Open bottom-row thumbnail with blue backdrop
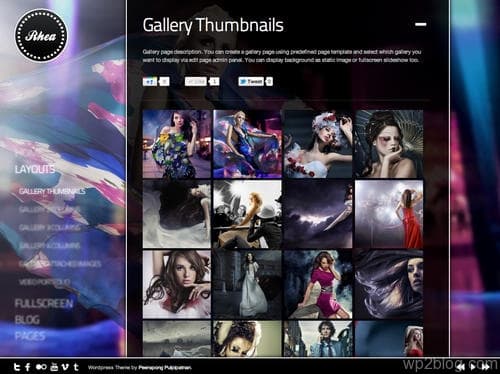This screenshot has height=374, width=500. [389, 339]
